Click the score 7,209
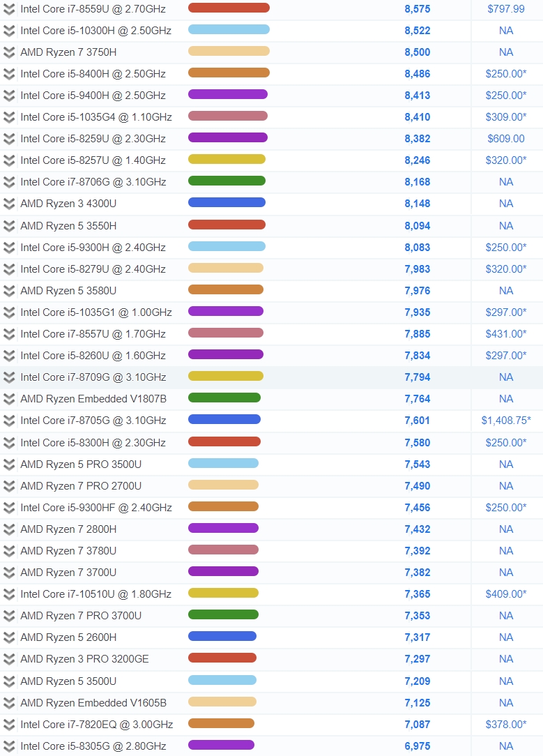 (418, 681)
